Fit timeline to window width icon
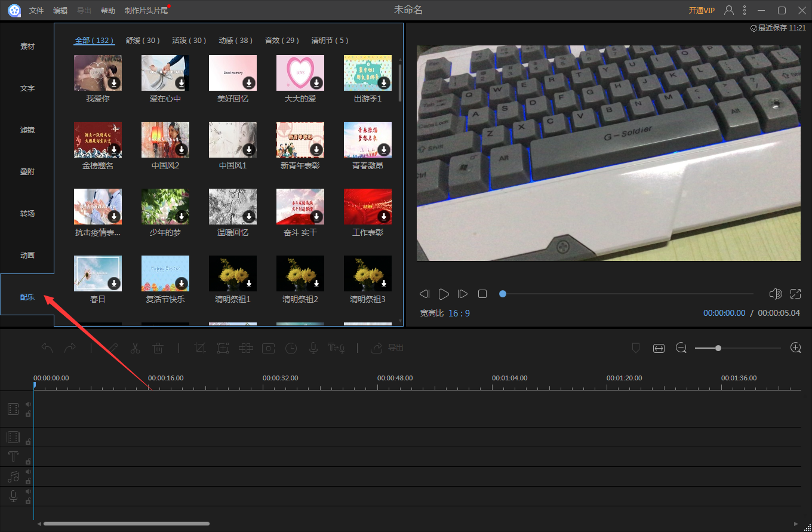 click(x=659, y=348)
